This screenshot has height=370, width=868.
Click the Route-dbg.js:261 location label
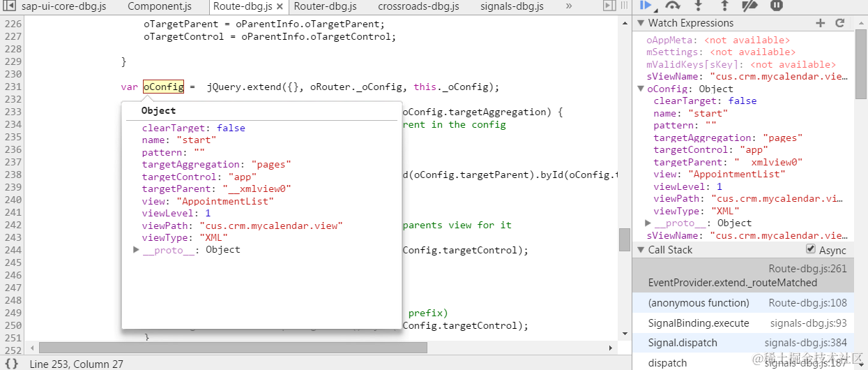[808, 269]
